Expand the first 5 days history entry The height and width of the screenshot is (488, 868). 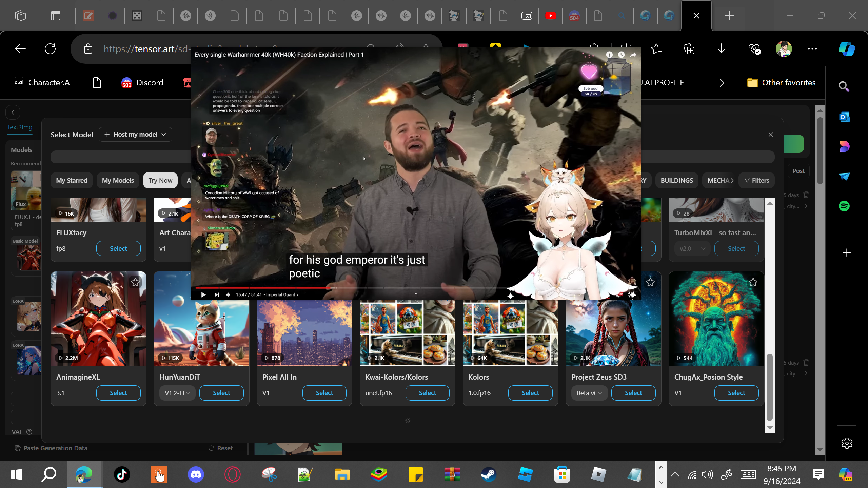(806, 206)
